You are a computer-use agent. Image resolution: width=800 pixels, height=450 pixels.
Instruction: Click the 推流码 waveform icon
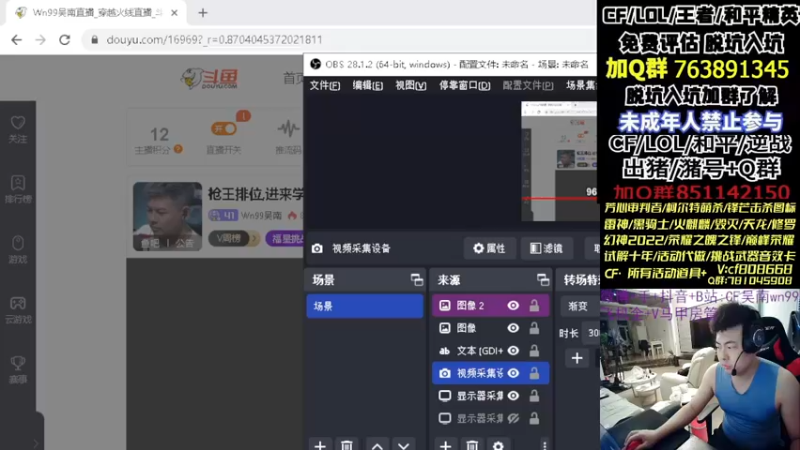pyautogui.click(x=288, y=128)
